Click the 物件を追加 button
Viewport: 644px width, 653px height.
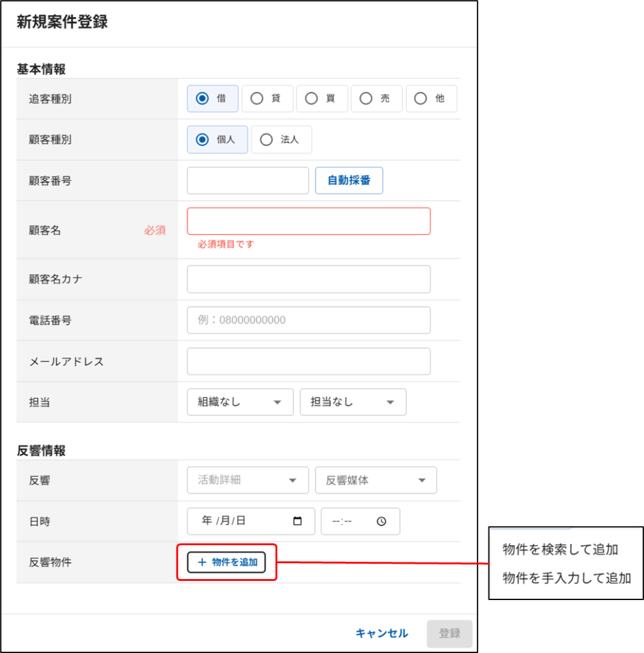point(226,562)
